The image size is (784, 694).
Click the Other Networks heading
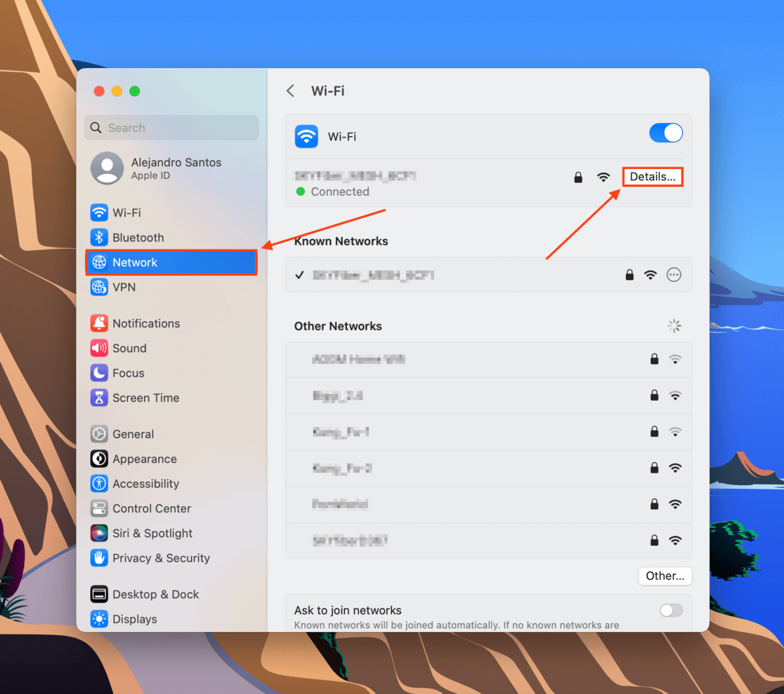click(338, 326)
